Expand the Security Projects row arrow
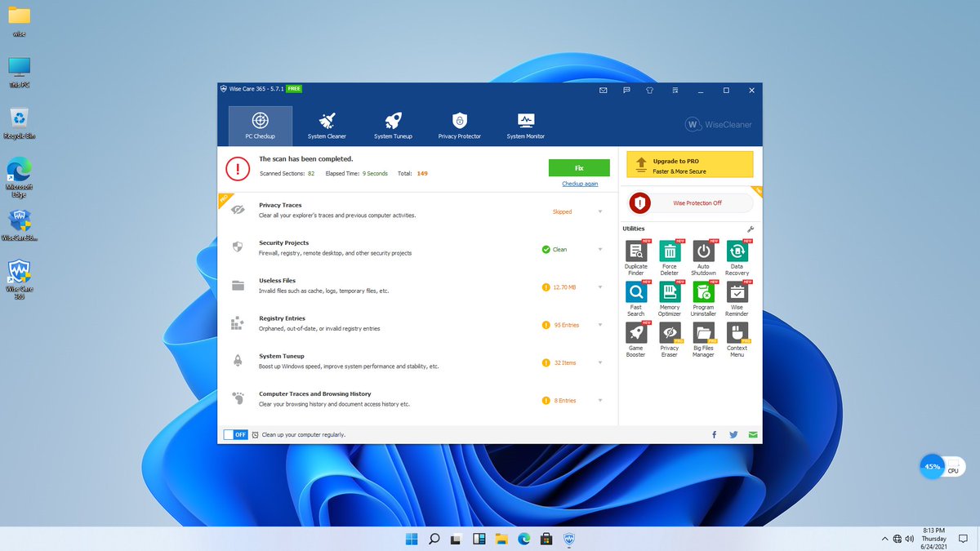Viewport: 980px width, 551px height. tap(600, 250)
